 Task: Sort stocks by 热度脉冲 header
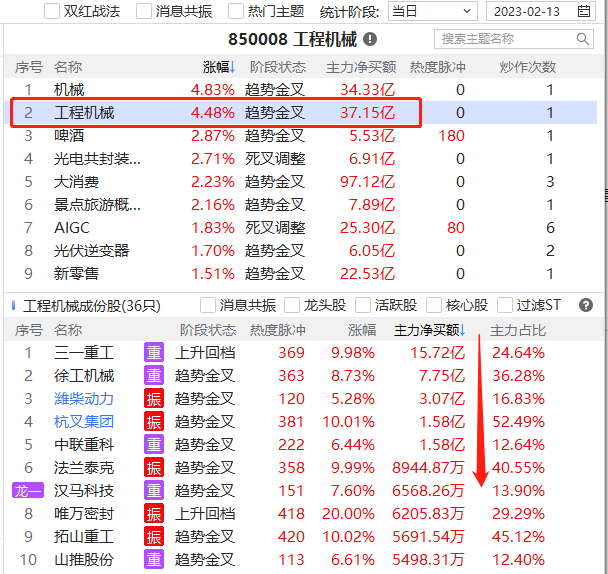[278, 330]
